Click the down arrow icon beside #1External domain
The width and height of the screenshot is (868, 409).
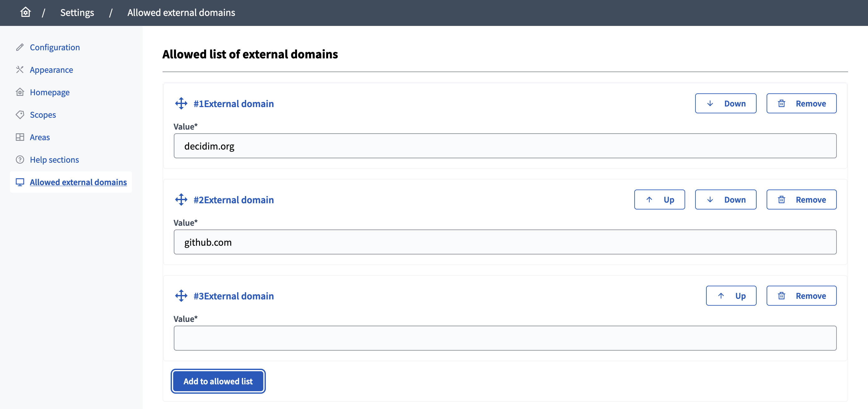click(711, 104)
